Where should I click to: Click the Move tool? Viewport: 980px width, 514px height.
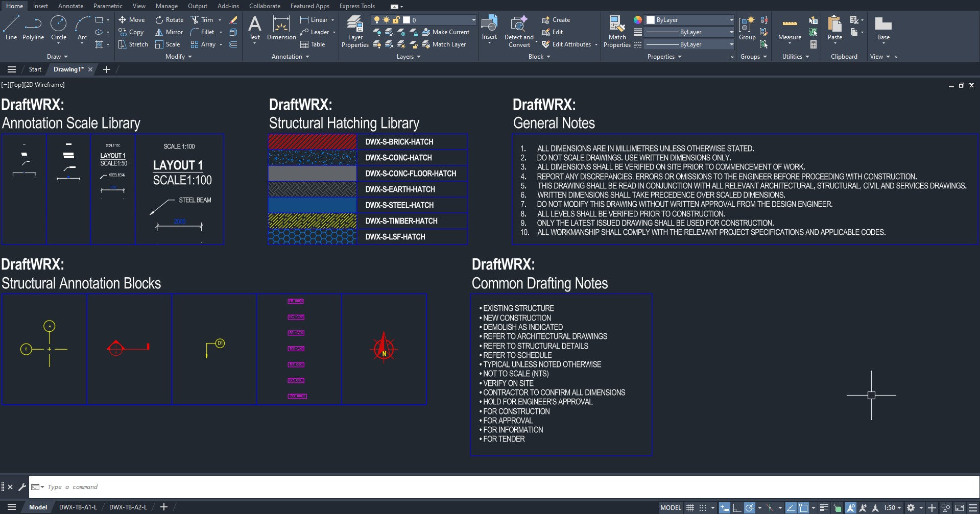132,20
